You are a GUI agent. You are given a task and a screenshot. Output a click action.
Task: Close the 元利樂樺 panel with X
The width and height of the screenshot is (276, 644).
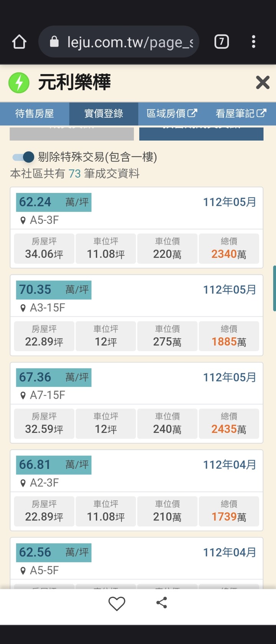click(x=263, y=82)
